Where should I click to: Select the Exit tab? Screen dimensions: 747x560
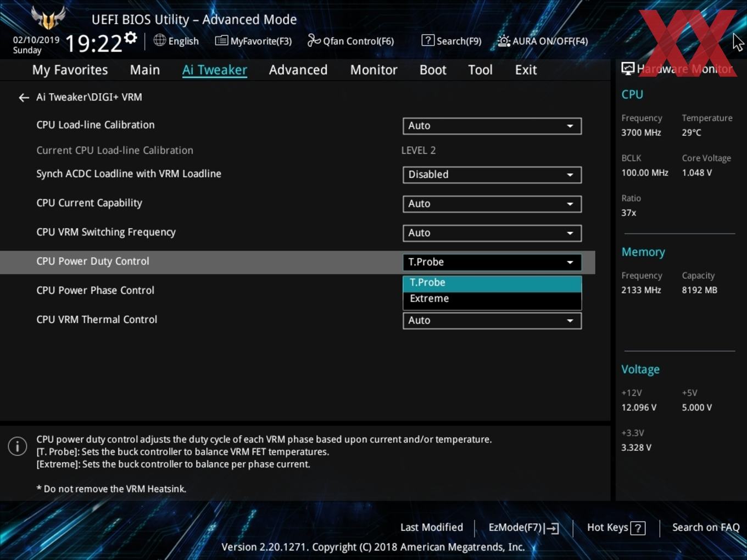pyautogui.click(x=526, y=70)
